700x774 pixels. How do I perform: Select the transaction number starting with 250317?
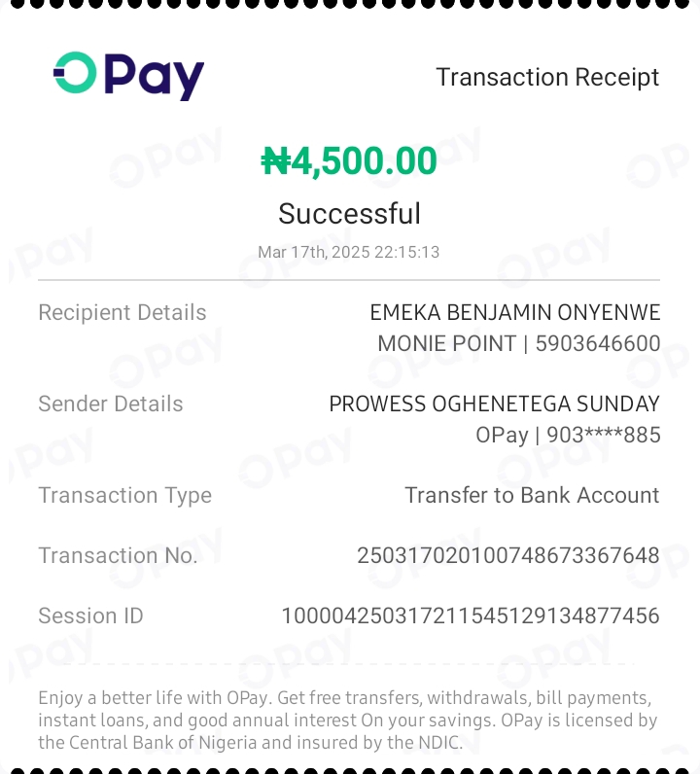(x=507, y=555)
